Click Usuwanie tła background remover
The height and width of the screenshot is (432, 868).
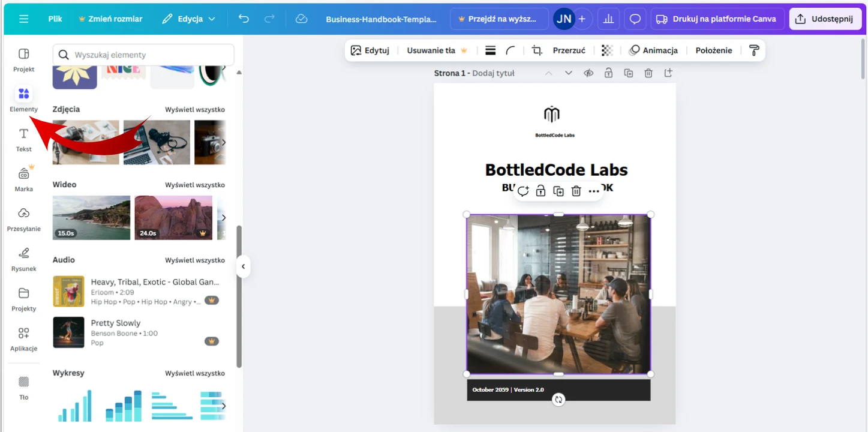pyautogui.click(x=437, y=50)
